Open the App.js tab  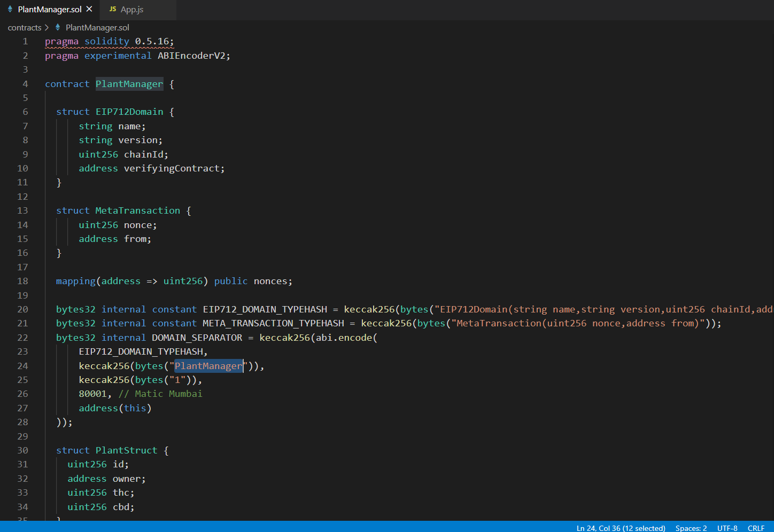click(x=132, y=10)
